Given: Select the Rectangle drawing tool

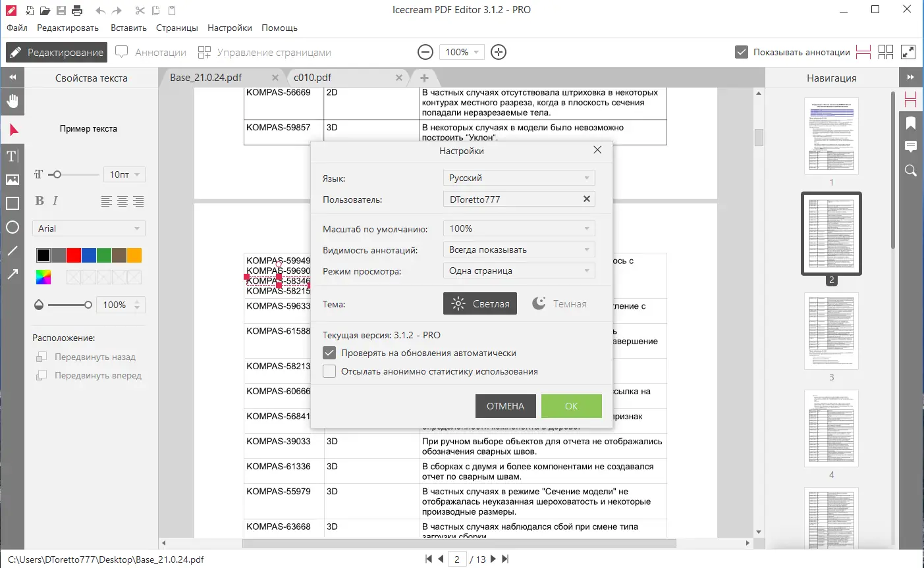Looking at the screenshot, I should pos(12,203).
